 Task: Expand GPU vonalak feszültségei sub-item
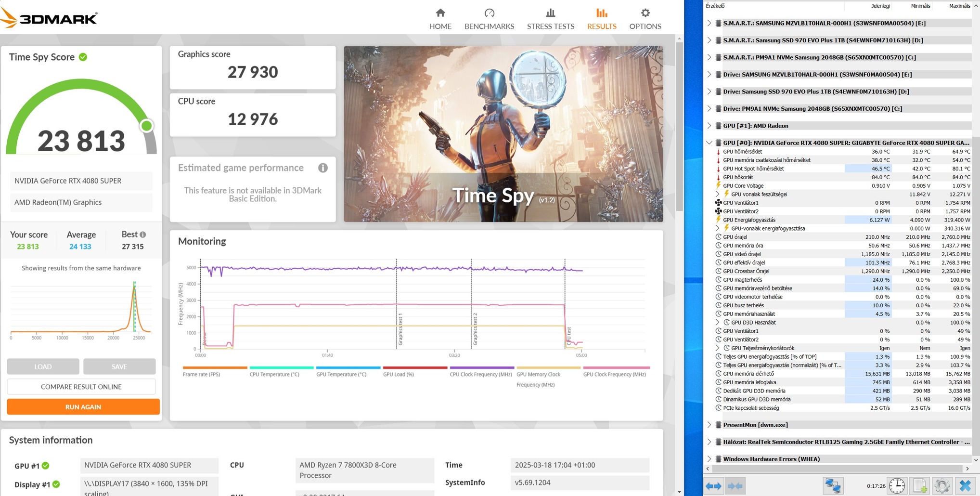point(717,194)
